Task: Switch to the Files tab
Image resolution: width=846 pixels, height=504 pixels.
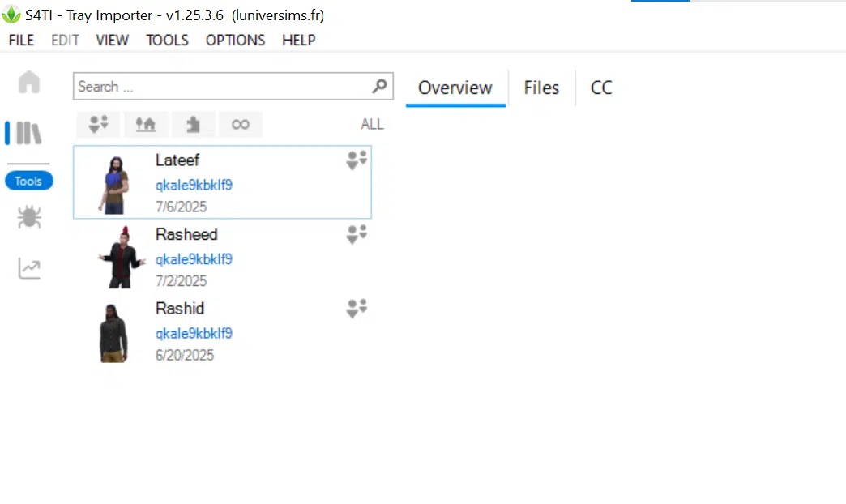Action: point(541,88)
